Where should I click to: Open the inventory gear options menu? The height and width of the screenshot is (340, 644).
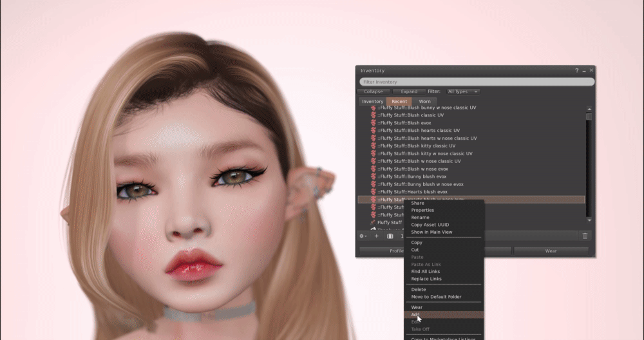(x=363, y=236)
